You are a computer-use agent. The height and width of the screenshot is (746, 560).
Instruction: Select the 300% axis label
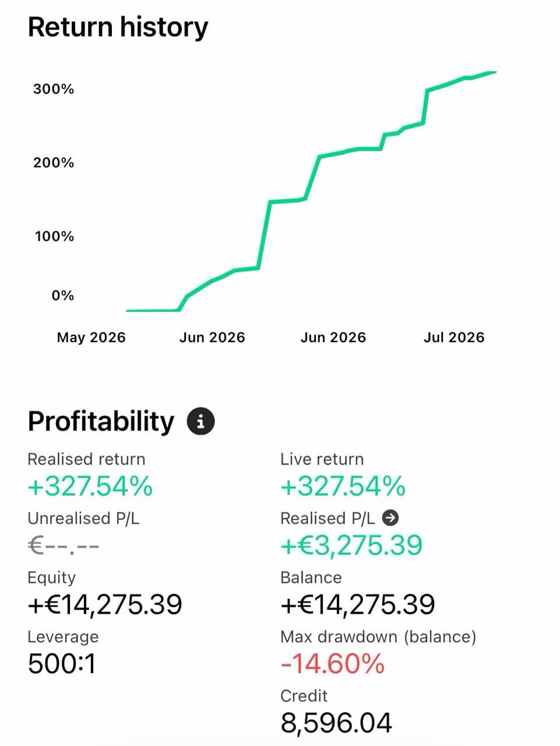pos(54,89)
